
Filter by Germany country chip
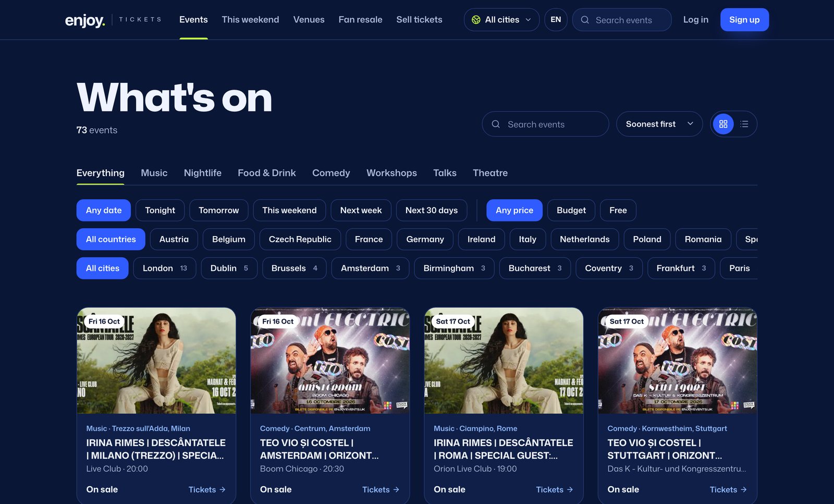click(x=425, y=239)
